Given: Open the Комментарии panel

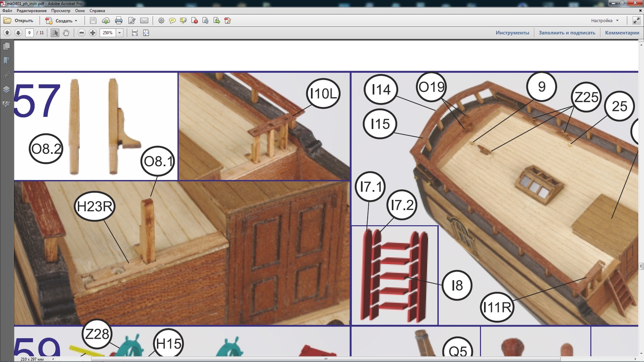Looking at the screenshot, I should pos(622,33).
